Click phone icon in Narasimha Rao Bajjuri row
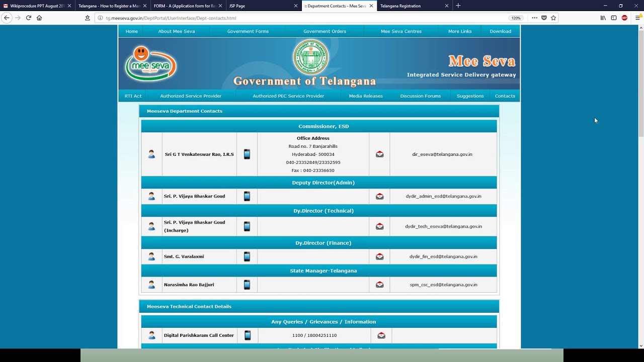This screenshot has width=644, height=362. [247, 285]
